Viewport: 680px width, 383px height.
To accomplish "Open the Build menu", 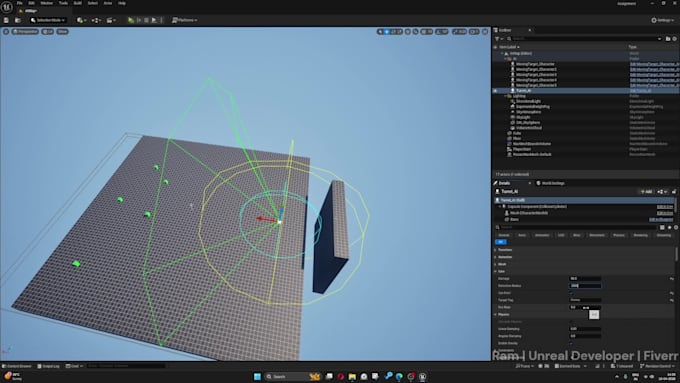I will point(78,3).
